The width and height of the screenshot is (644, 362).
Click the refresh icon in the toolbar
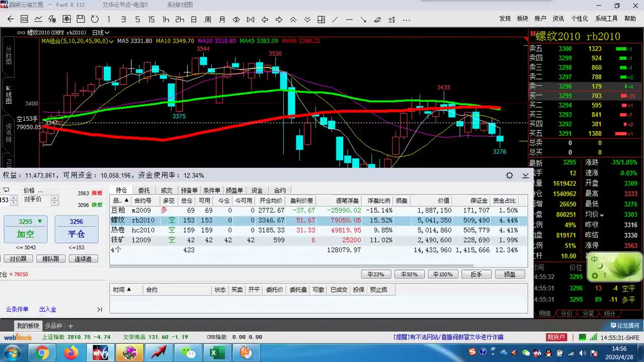point(95,19)
